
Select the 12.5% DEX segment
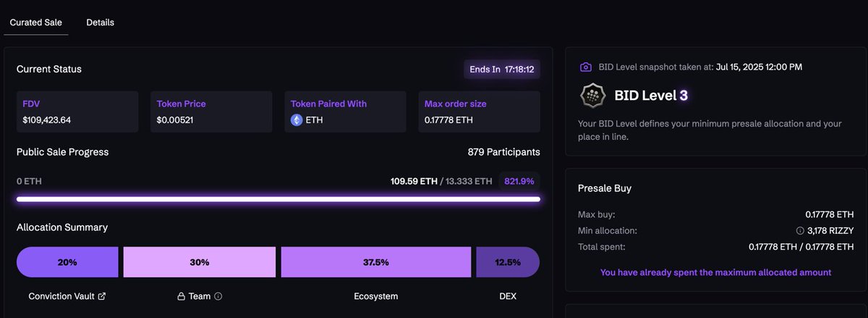tap(508, 262)
